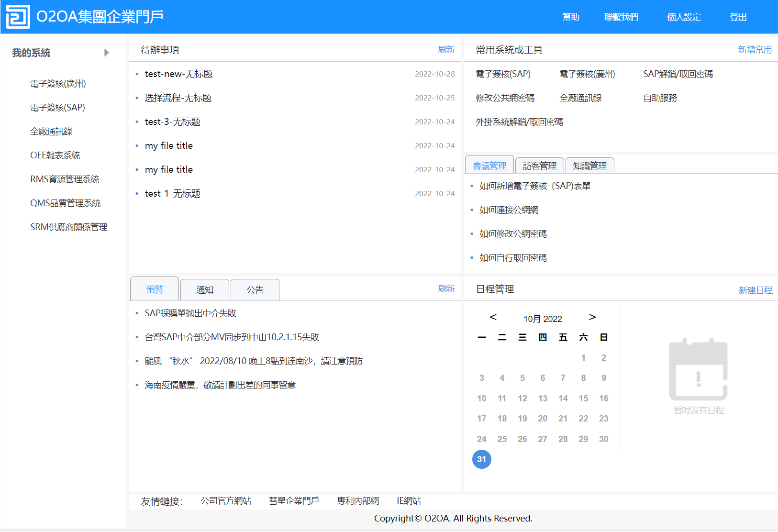Create a new schedule with 新建日程
The width and height of the screenshot is (778, 532).
755,290
